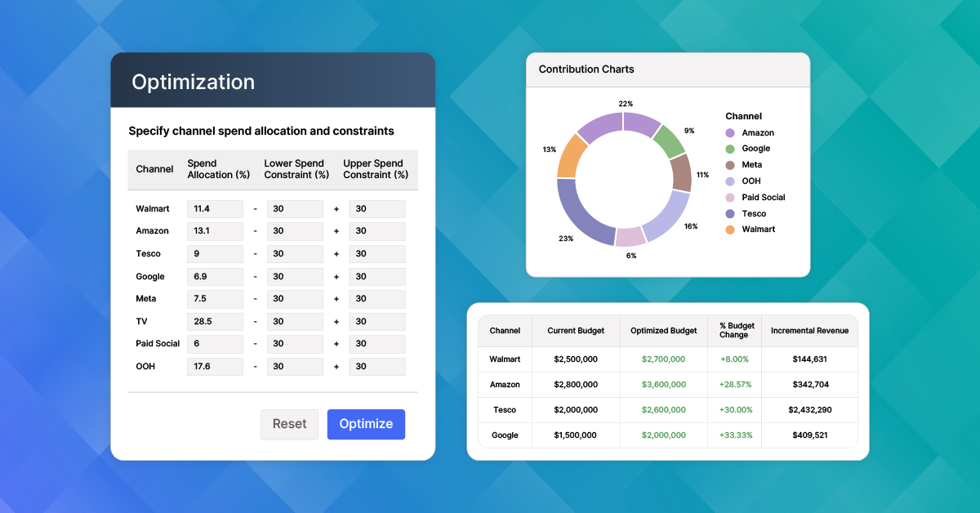Click the Tesco upper spend constraint field
This screenshot has height=513, width=980.
click(376, 254)
